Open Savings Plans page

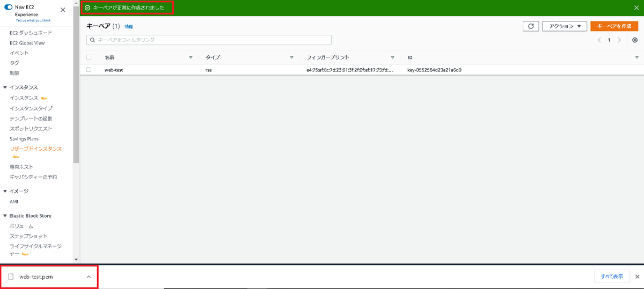coord(24,139)
